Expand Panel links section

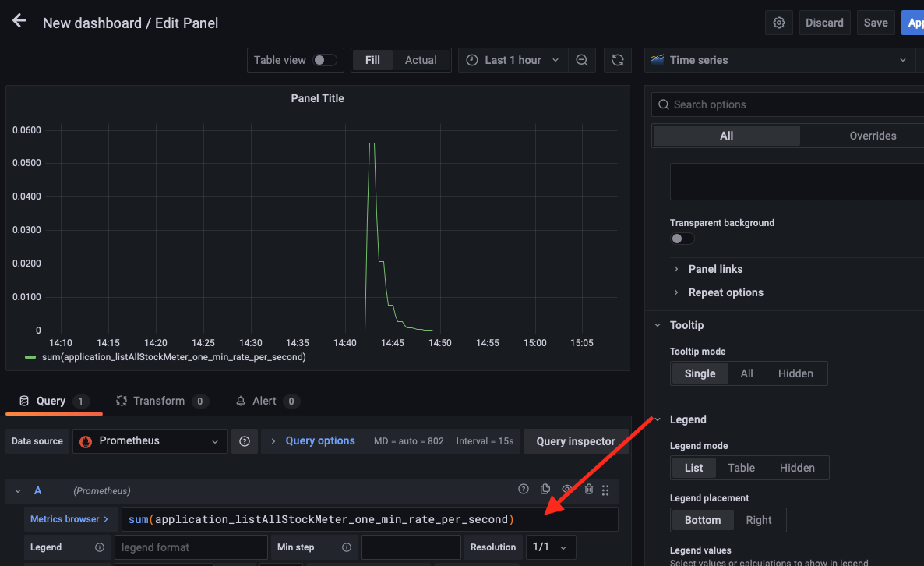[x=715, y=269]
